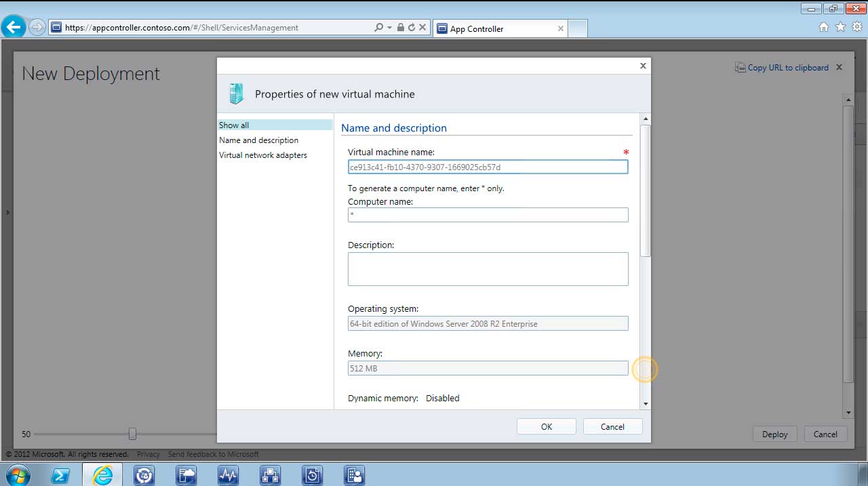This screenshot has height=486, width=868.
Task: Click the New Deployment title text
Action: (91, 74)
